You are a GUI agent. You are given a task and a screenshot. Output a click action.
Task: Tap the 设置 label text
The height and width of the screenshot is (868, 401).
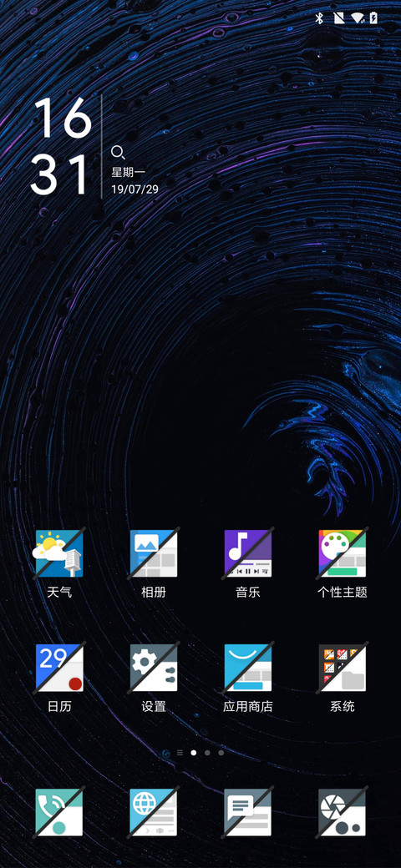point(154,707)
